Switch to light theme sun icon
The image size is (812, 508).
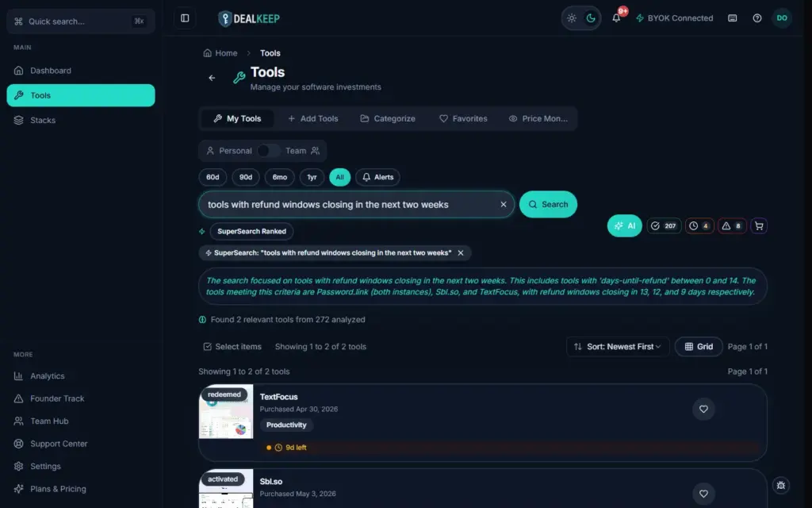pyautogui.click(x=571, y=18)
